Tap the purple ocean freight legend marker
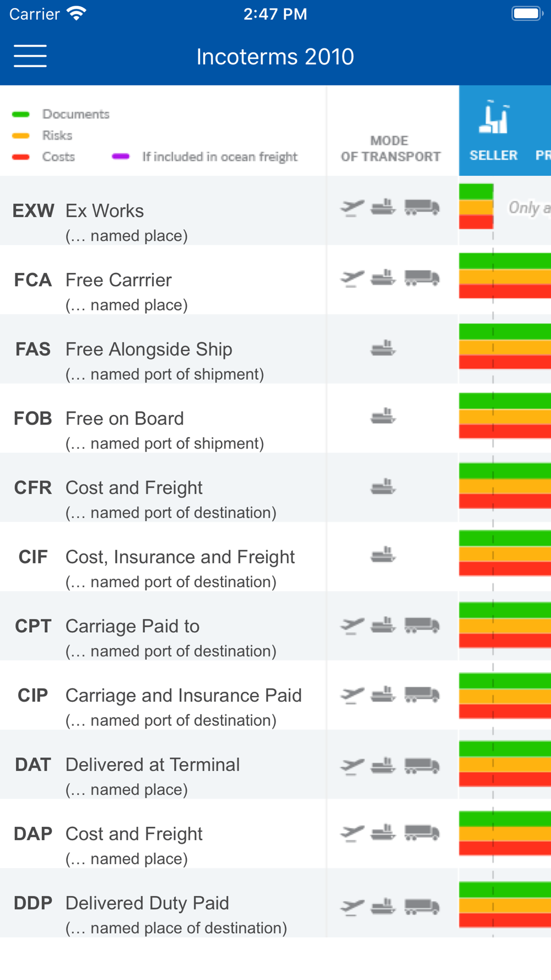 (x=121, y=157)
